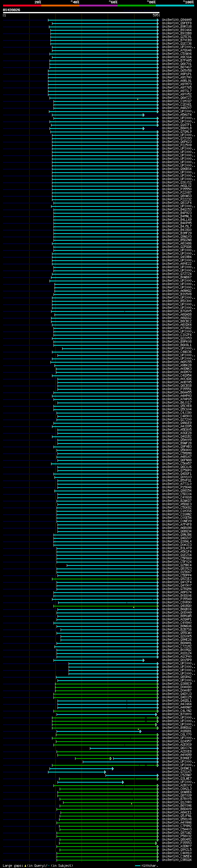Screen dimensions: 197x868
Task: Click the UniRef100_B5VFQ1 entry
Action: 176,481
